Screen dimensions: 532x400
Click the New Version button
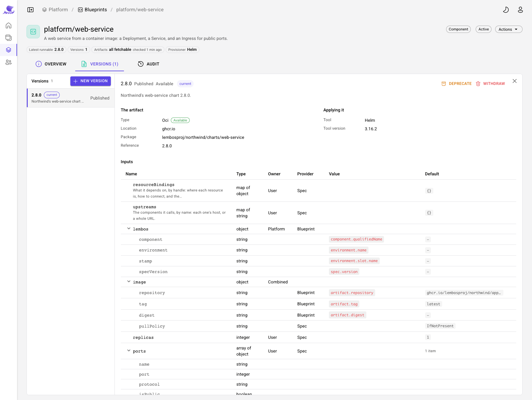tap(90, 81)
